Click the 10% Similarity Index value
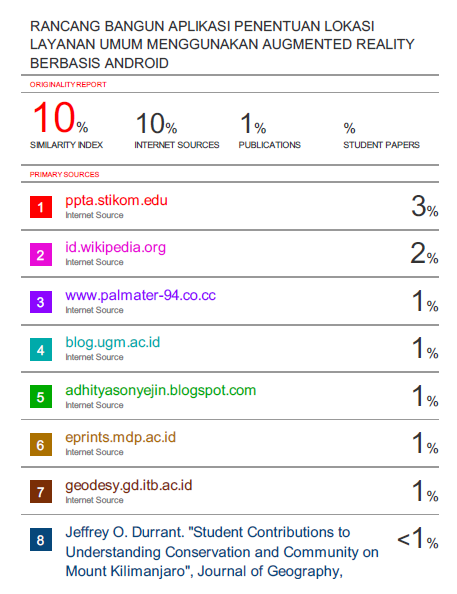The height and width of the screenshot is (594, 457). 60,117
